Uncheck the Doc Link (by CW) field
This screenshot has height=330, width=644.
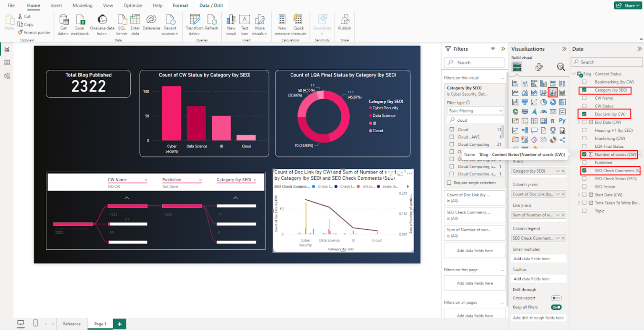(x=584, y=114)
